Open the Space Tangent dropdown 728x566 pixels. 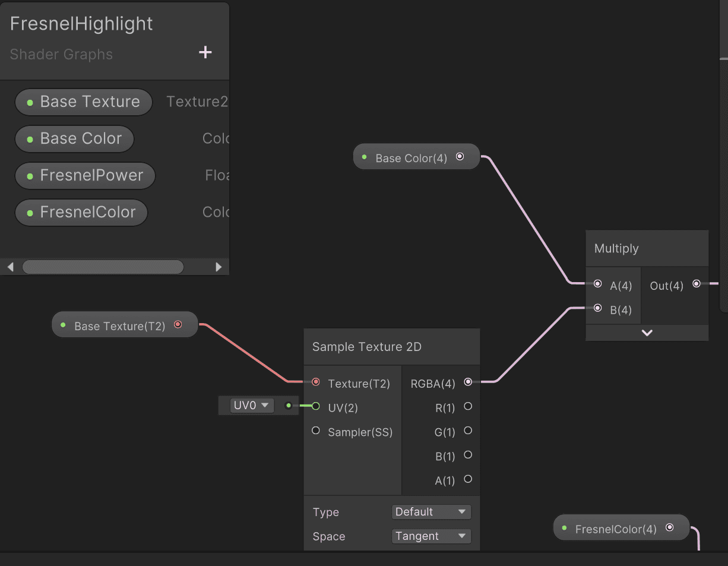(432, 536)
